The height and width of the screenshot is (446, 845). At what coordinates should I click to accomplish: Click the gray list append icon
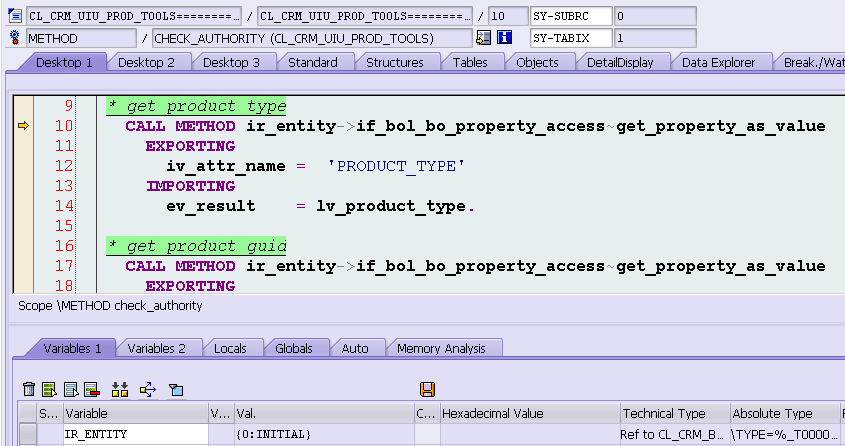(71, 389)
